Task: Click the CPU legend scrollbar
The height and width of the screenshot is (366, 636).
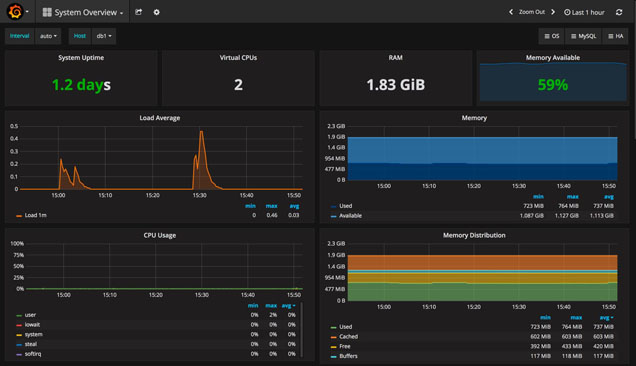Action: (x=302, y=329)
